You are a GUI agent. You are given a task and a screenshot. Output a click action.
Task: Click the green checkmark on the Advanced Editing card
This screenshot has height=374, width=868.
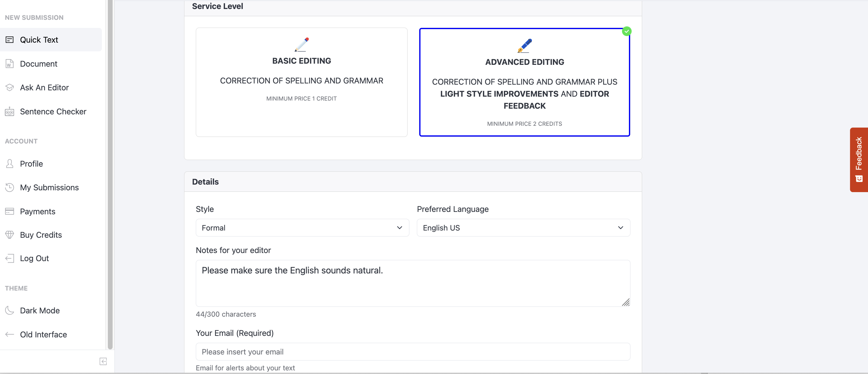point(627,31)
